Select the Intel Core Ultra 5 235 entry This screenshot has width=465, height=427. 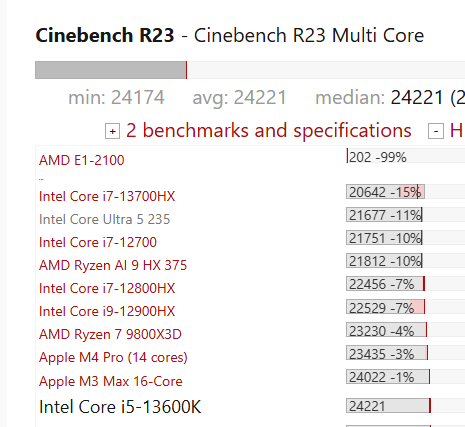pos(105,219)
